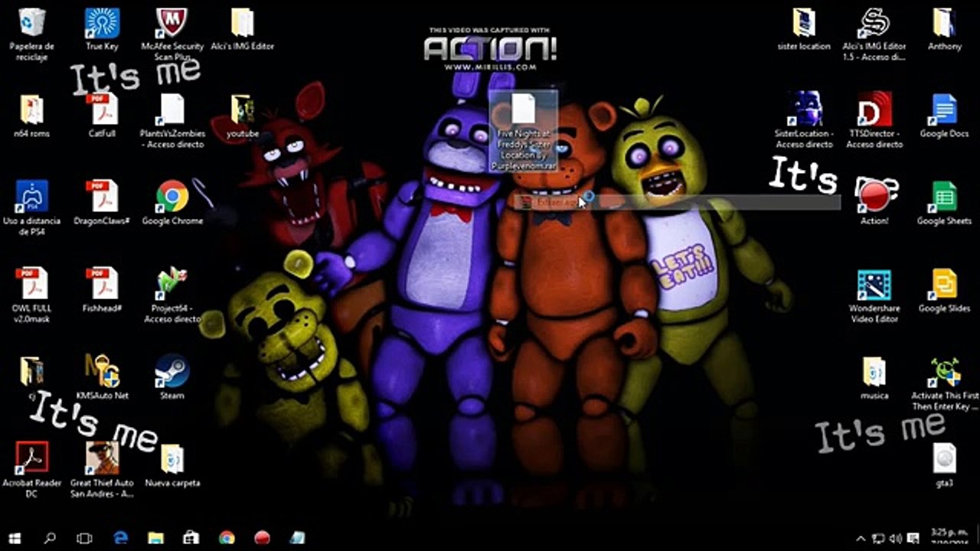The image size is (980, 551).
Task: Open DragonClaws# PDF file
Action: [102, 204]
